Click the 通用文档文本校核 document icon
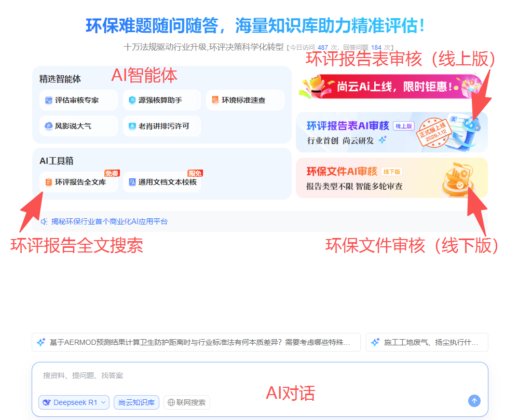The height and width of the screenshot is (420, 518). (132, 182)
